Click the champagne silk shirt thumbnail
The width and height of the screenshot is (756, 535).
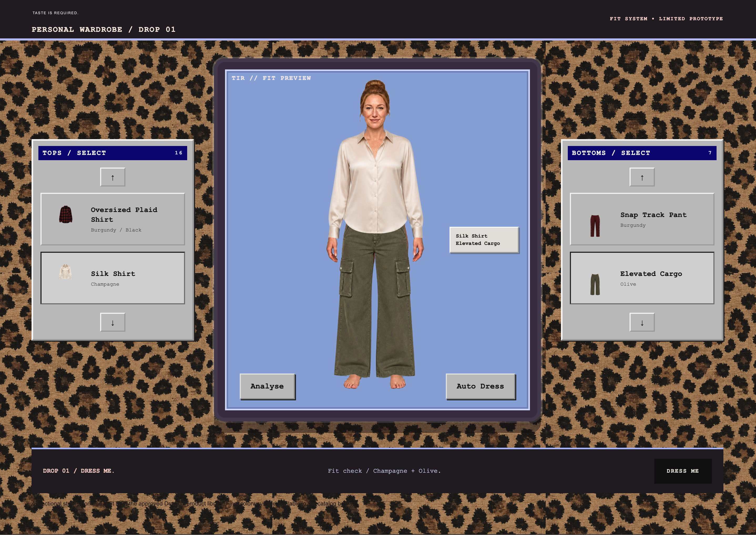coord(65,272)
